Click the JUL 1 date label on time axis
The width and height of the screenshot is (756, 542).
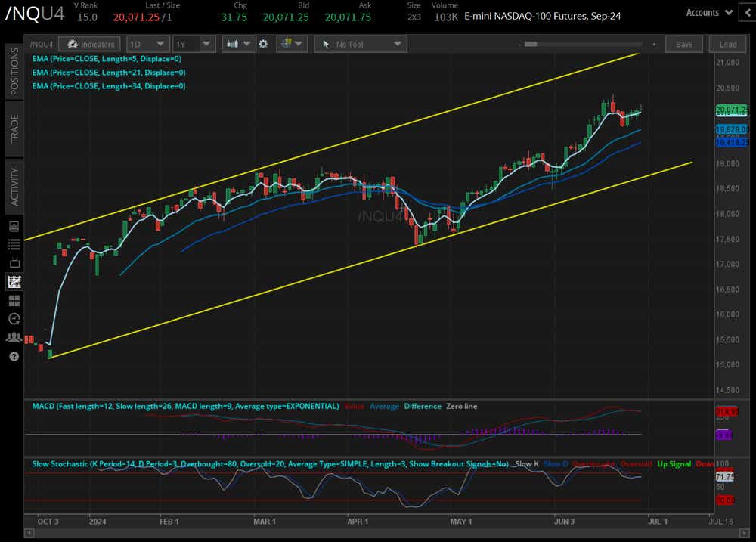coord(658,522)
